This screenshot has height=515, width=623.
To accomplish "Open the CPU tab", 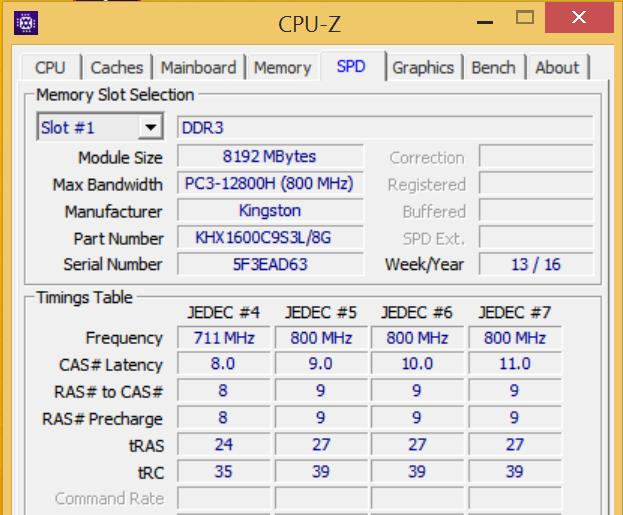I will pyautogui.click(x=50, y=68).
